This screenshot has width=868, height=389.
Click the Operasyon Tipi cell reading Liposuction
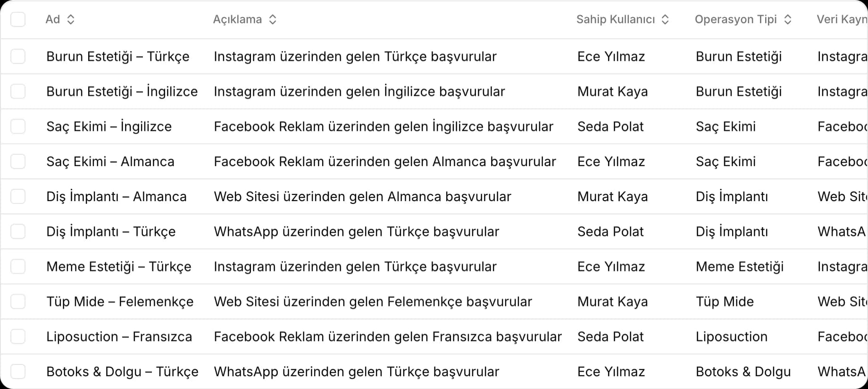[732, 337]
